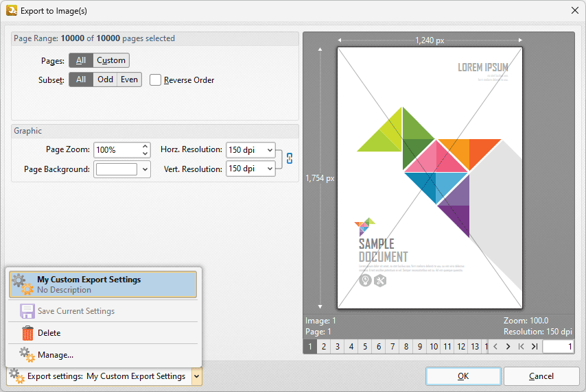Click the Delete trash can icon
This screenshot has height=392, width=586.
[x=27, y=333]
